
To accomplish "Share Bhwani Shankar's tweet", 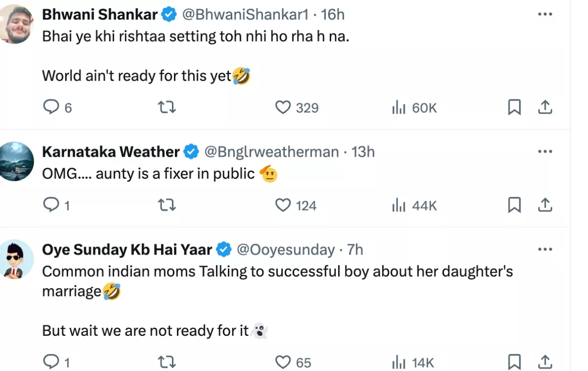I will (x=545, y=107).
